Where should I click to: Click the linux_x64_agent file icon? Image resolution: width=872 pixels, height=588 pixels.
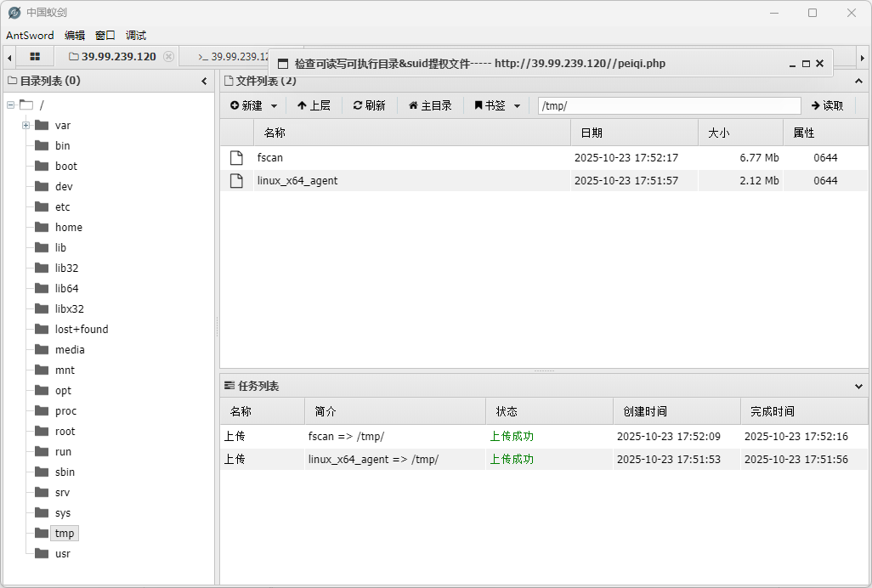pos(237,181)
